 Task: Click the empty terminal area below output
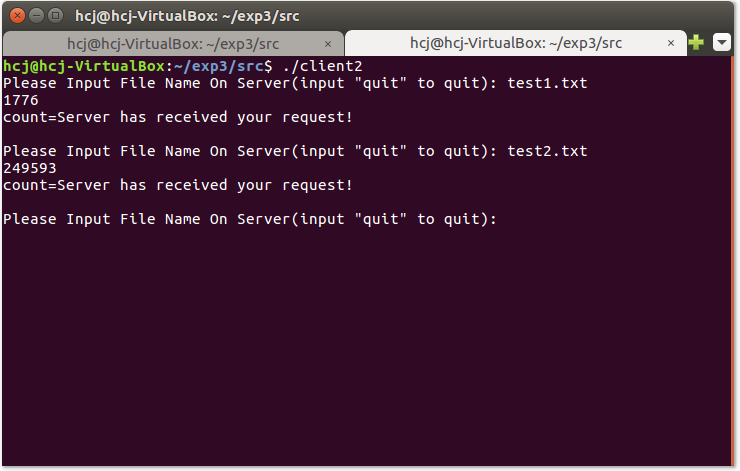coord(366,347)
